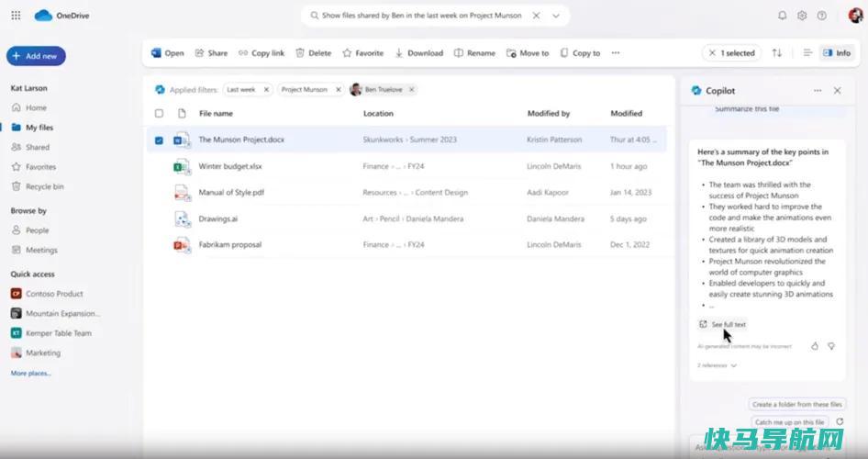Click into the search box text
The height and width of the screenshot is (459, 868).
[x=421, y=16]
